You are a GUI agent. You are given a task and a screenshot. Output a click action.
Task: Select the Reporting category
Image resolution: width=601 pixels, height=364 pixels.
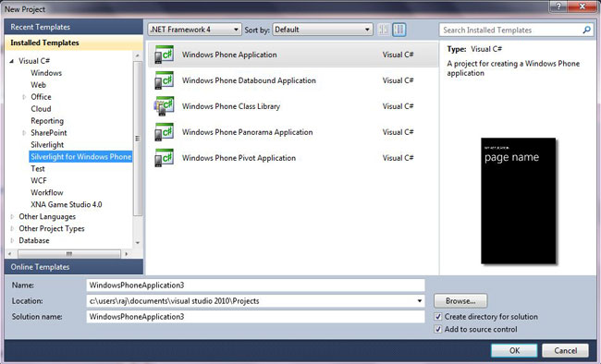pyautogui.click(x=47, y=121)
